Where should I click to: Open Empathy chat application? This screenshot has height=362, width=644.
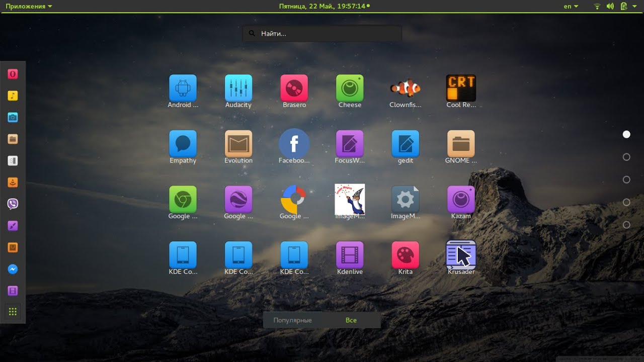coord(183,144)
